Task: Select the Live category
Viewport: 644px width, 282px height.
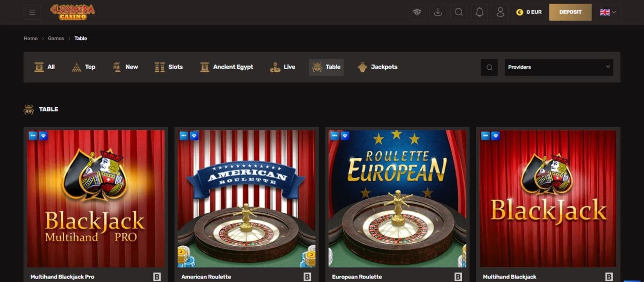Action: pyautogui.click(x=283, y=67)
